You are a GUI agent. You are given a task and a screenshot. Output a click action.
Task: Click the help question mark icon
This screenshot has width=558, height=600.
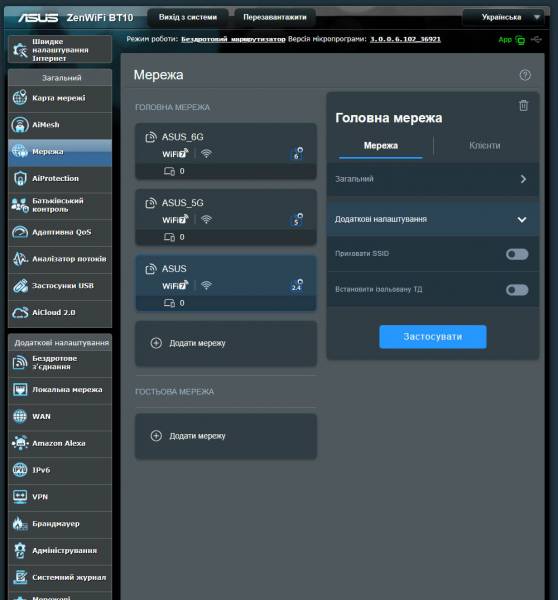[525, 75]
